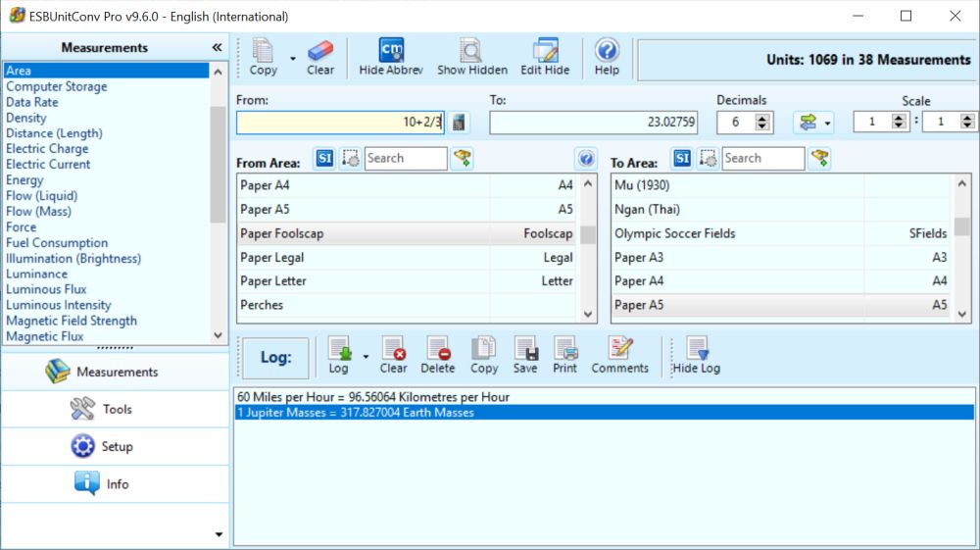Click the blue help icon above From list
The width and height of the screenshot is (980, 550).
click(586, 159)
